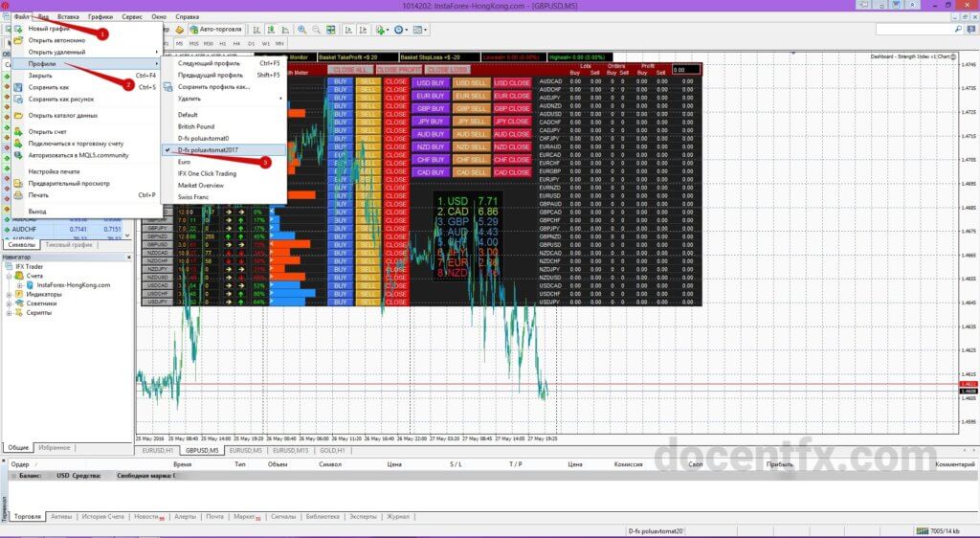Click the tile windows icon

(x=330, y=30)
